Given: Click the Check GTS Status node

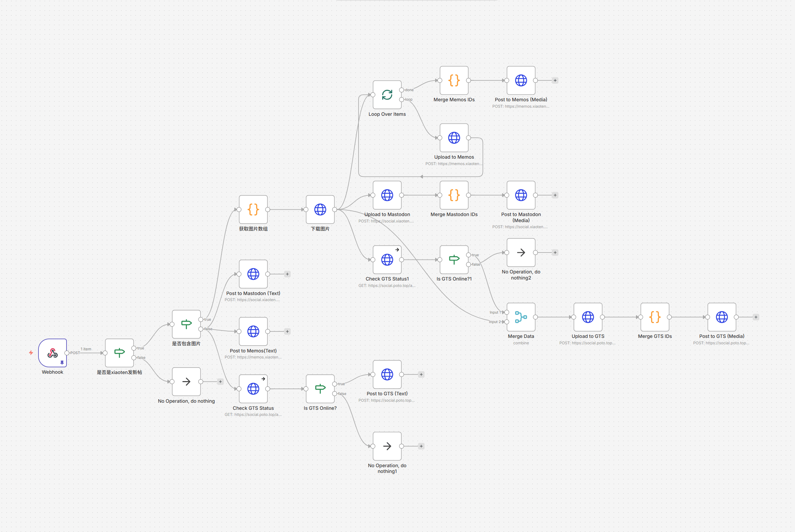Looking at the screenshot, I should coord(253,389).
